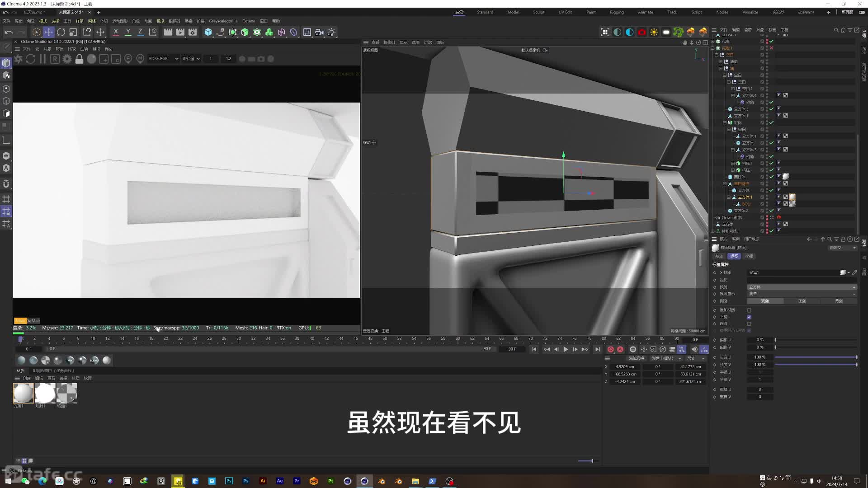Collapse the 立方体.4 tree node
Screen dimensions: 868x488
pyautogui.click(x=733, y=95)
